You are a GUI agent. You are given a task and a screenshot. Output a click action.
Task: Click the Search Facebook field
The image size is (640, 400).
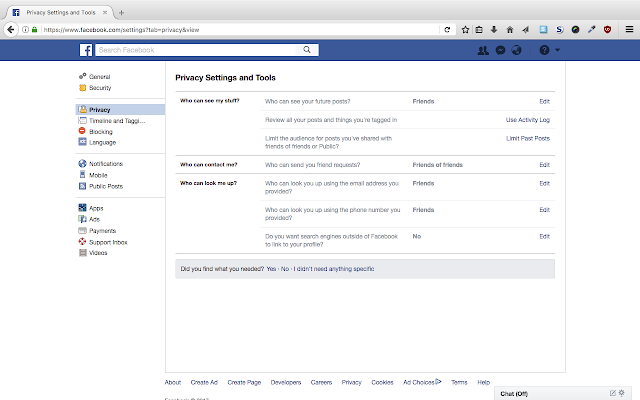[x=196, y=50]
